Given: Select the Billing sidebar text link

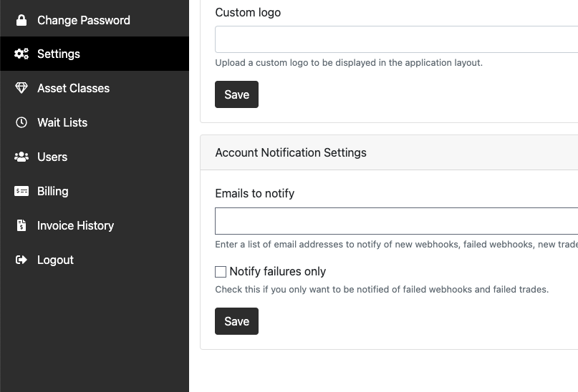Looking at the screenshot, I should point(52,192).
